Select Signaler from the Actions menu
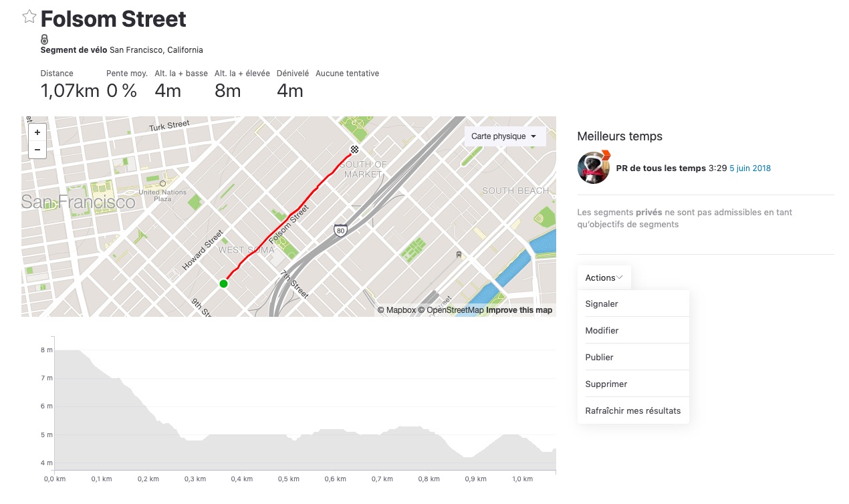Screen dimensions: 849x504 (601, 303)
